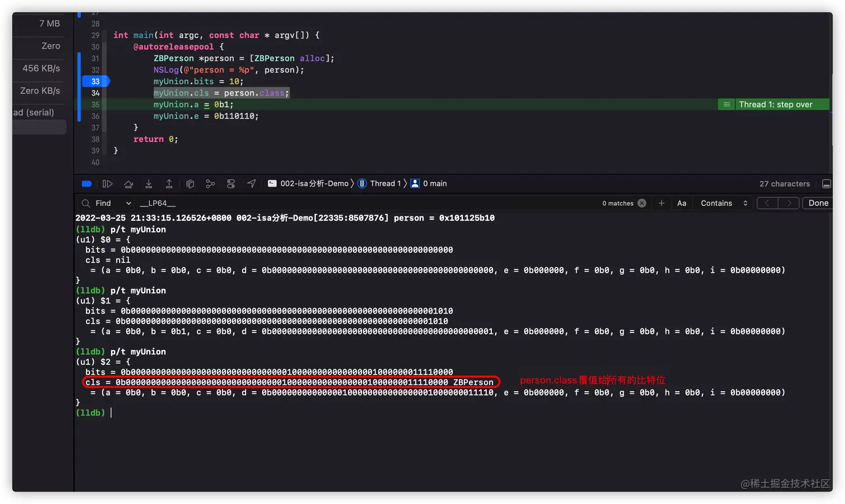
Task: Click continue program execution icon
Action: click(x=107, y=184)
